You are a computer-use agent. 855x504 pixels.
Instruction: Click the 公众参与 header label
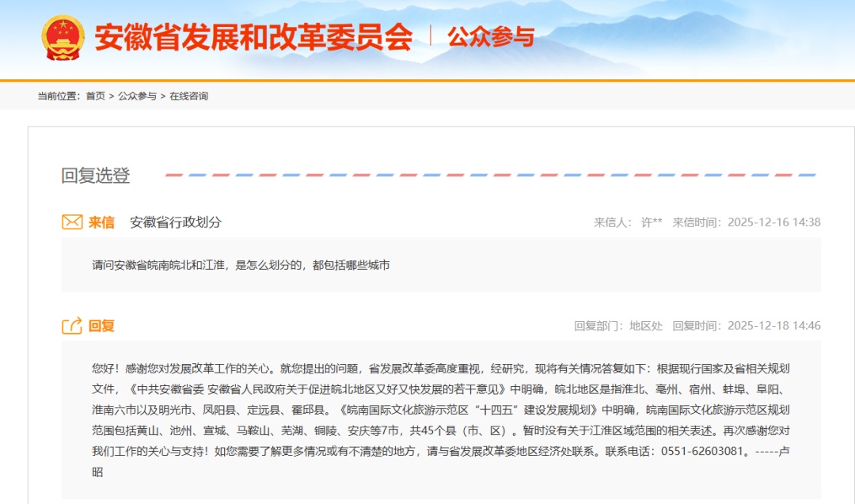click(x=491, y=35)
